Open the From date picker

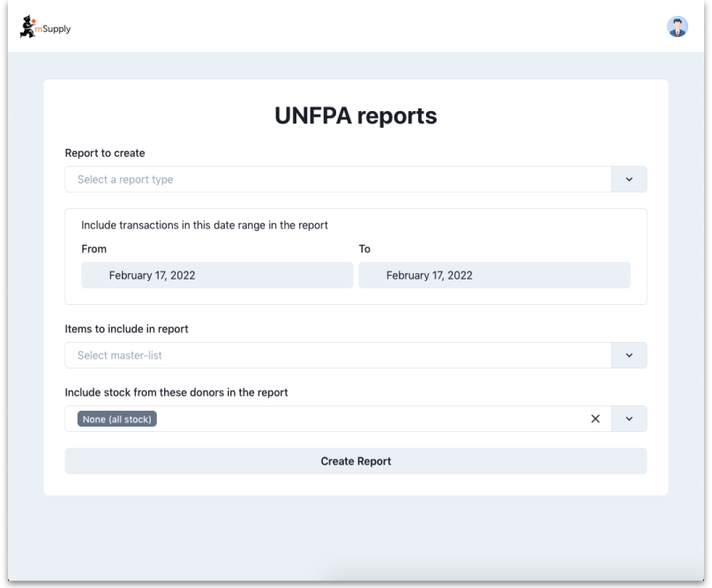click(217, 275)
